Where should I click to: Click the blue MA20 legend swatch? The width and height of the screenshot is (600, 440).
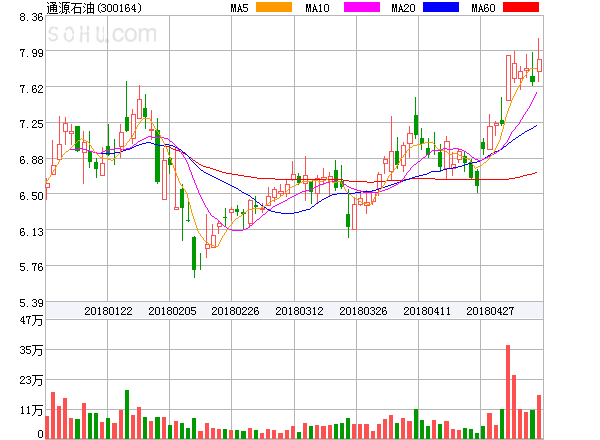441,7
